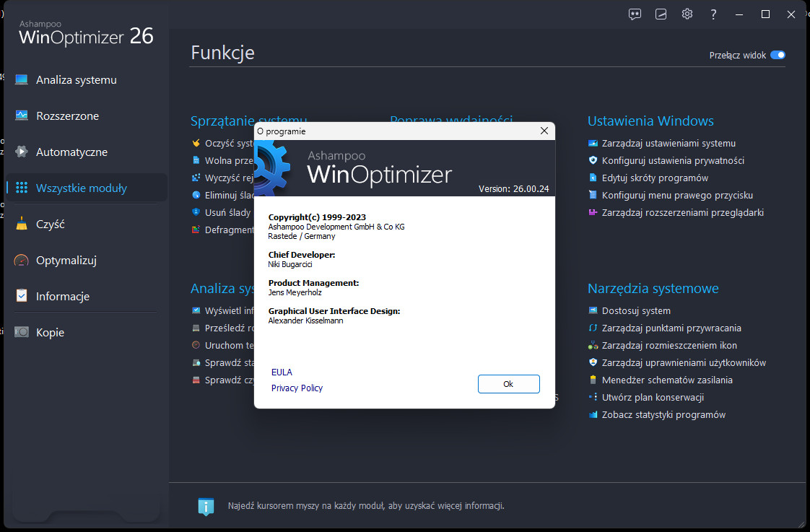Click chart icon beside Zobacz statystyki programów
This screenshot has height=532, width=810.
593,415
